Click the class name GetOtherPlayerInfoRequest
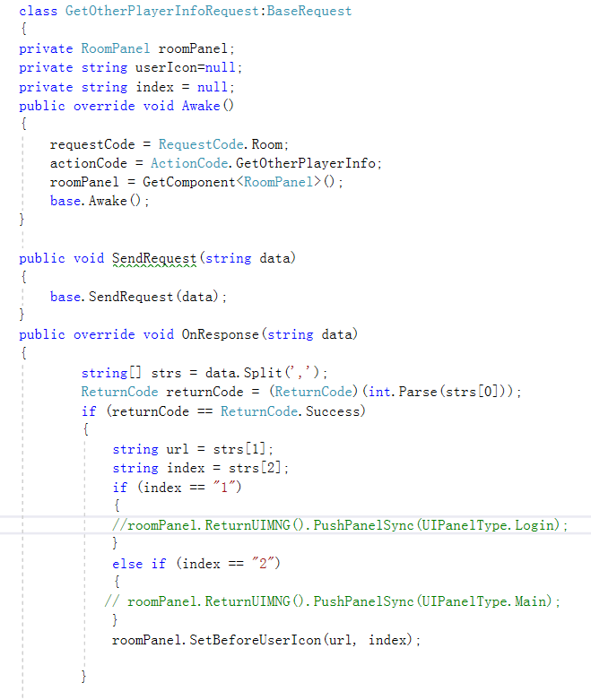591x700 pixels. pyautogui.click(x=161, y=11)
